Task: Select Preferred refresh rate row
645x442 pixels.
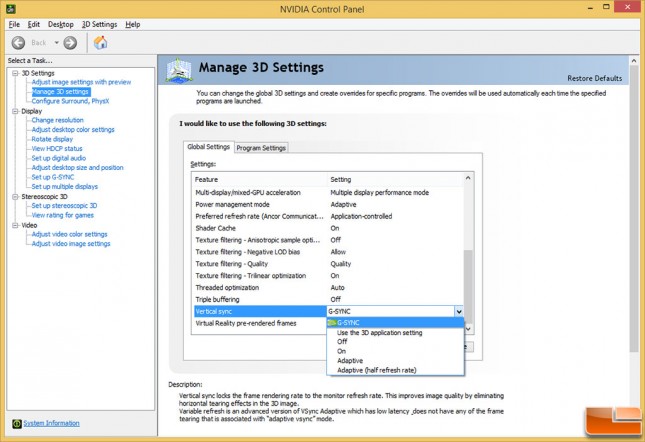Action: 329,216
